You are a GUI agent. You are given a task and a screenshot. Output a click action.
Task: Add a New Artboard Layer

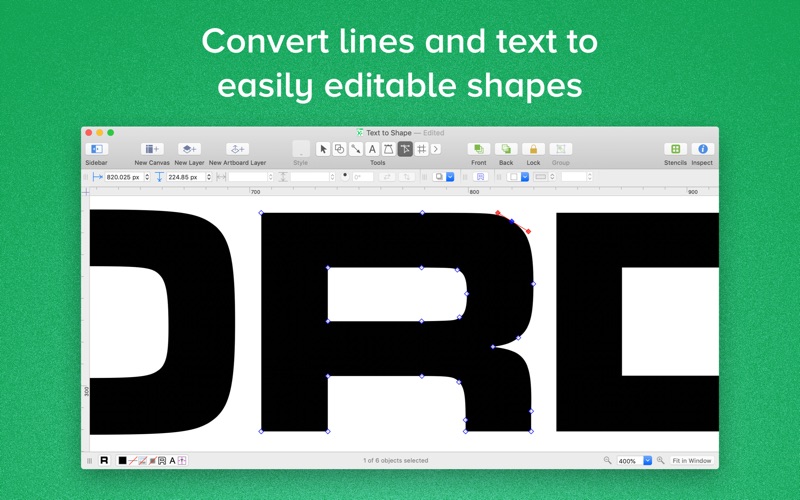237,149
